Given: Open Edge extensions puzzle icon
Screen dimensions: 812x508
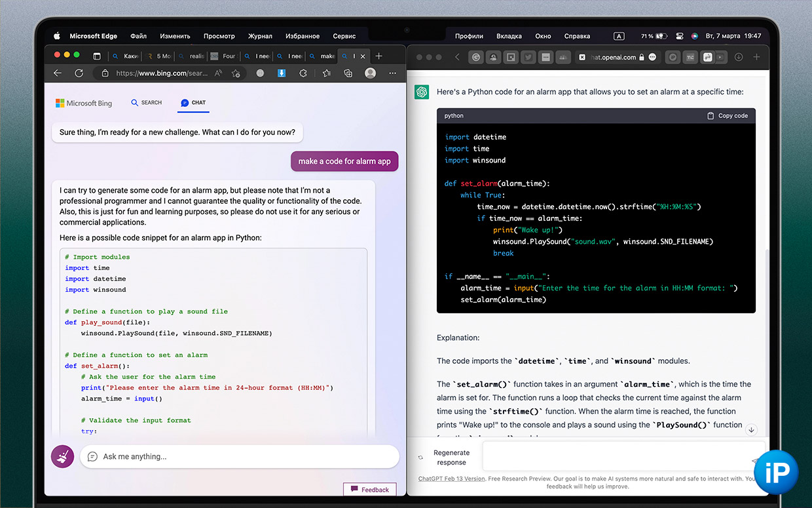Looking at the screenshot, I should [x=304, y=73].
